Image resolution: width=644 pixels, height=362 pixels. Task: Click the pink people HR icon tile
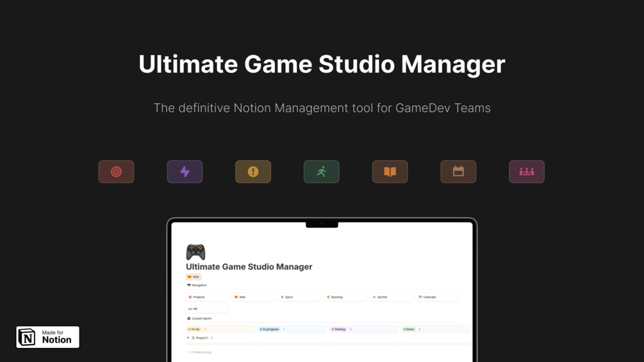527,172
